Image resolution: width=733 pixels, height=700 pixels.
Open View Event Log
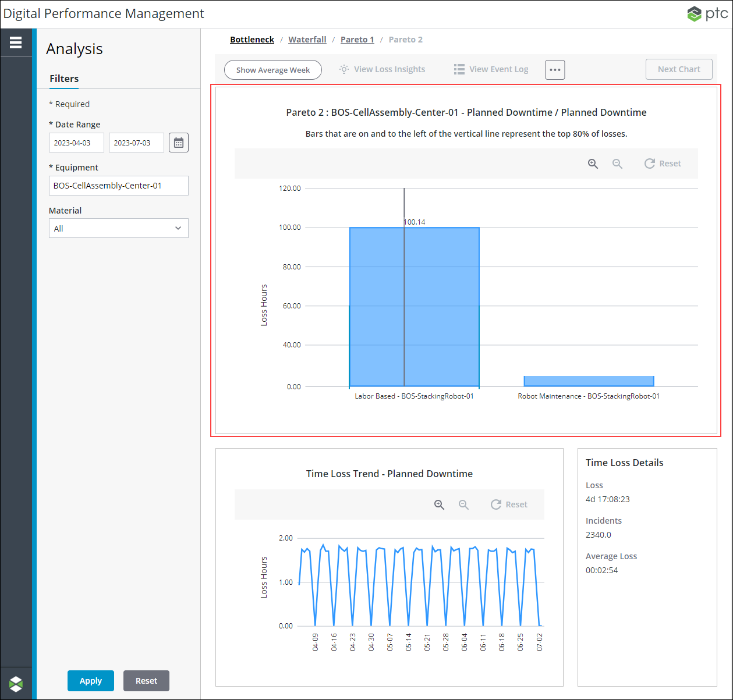click(491, 69)
